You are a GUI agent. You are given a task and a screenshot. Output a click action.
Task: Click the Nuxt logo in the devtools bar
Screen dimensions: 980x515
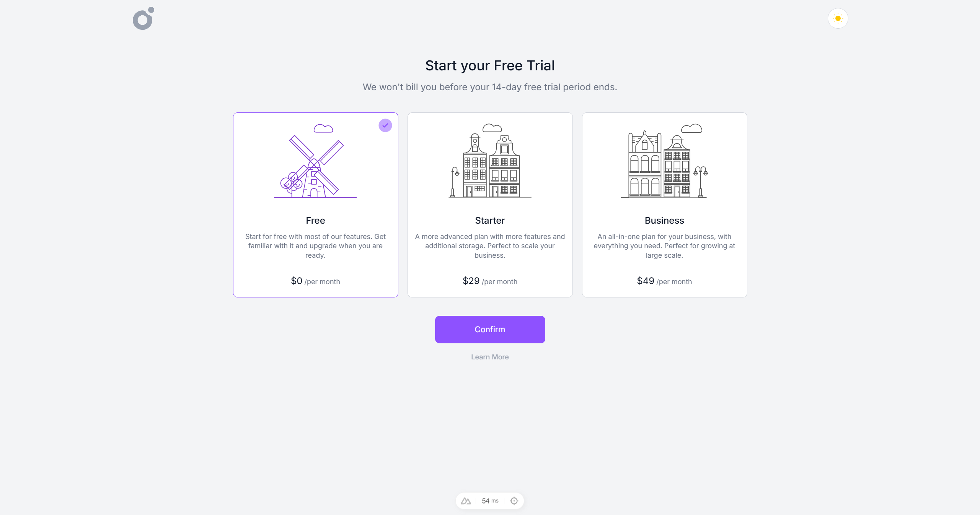466,501
